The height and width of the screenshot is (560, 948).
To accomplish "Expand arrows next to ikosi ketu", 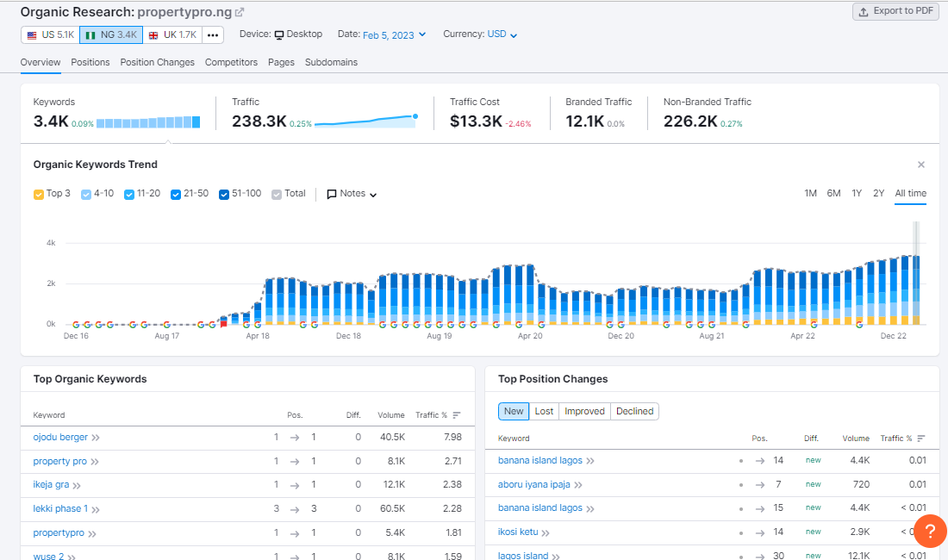I will (x=546, y=532).
